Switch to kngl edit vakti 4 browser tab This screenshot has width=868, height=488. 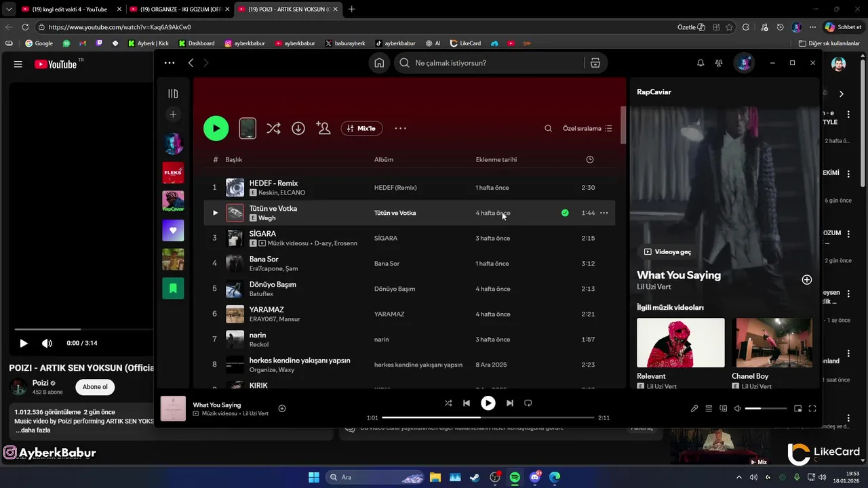pyautogui.click(x=70, y=9)
